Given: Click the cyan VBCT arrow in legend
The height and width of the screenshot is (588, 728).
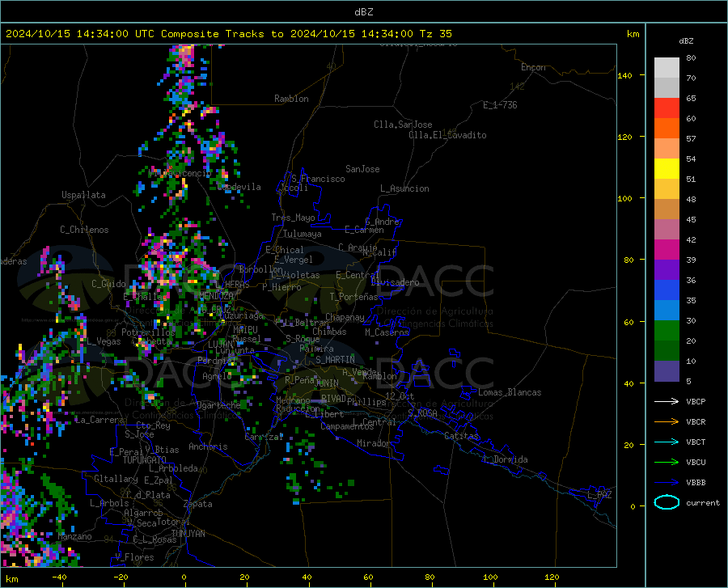Looking at the screenshot, I should (x=667, y=442).
